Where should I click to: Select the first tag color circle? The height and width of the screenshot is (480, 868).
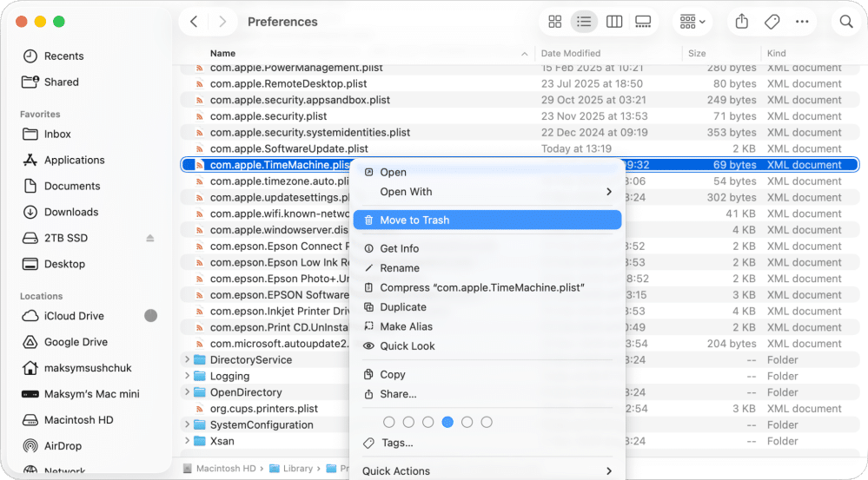tap(389, 423)
